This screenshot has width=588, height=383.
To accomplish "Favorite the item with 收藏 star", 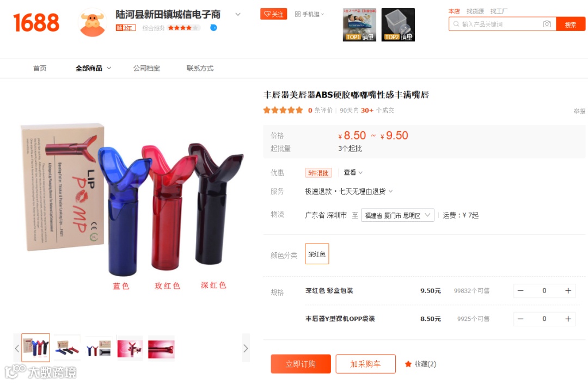I will click(x=420, y=364).
